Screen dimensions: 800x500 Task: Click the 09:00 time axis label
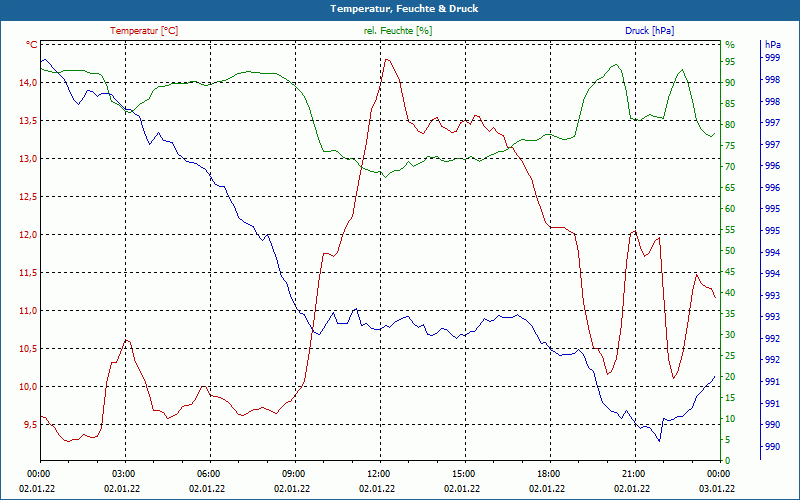[292, 474]
